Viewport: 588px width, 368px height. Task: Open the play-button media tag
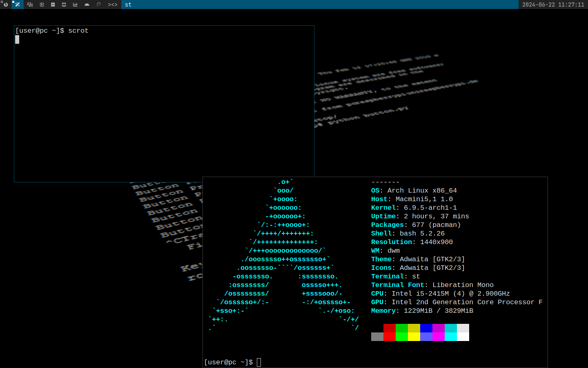coord(42,4)
